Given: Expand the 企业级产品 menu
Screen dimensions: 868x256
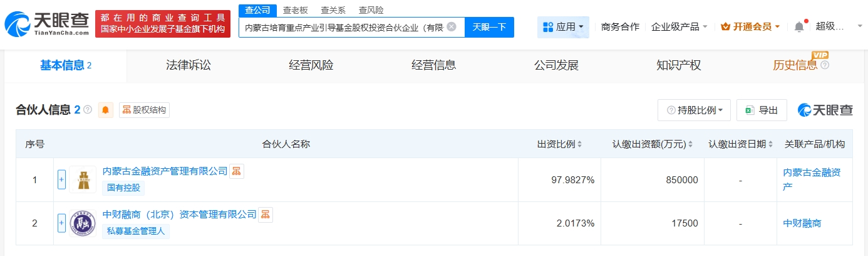Looking at the screenshot, I should click(x=679, y=27).
